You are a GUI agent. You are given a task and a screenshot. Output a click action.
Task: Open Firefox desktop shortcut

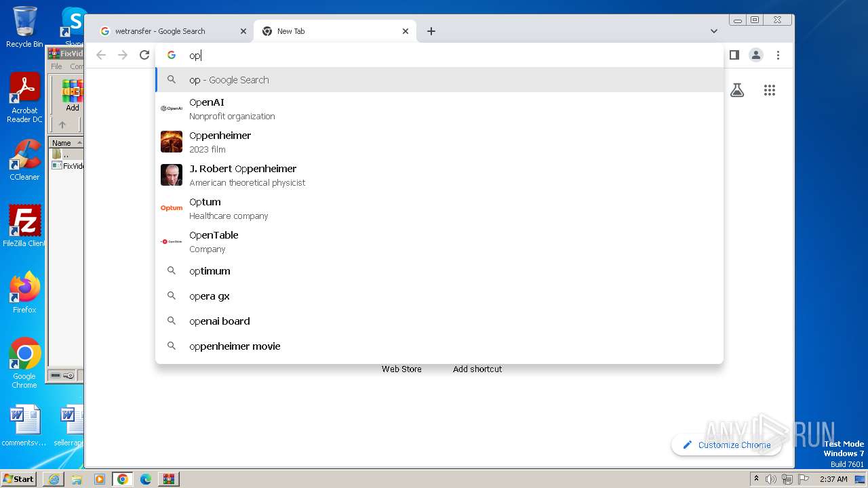pos(24,292)
